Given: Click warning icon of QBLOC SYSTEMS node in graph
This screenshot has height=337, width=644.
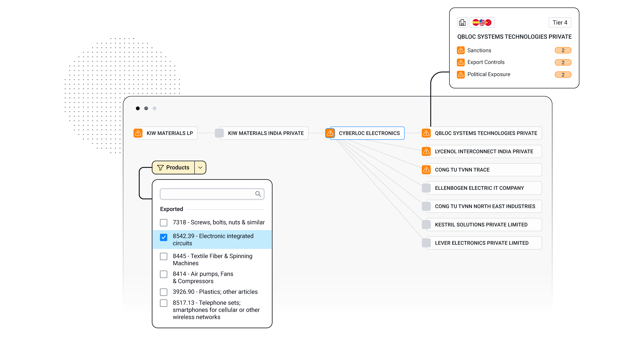Looking at the screenshot, I should 426,133.
